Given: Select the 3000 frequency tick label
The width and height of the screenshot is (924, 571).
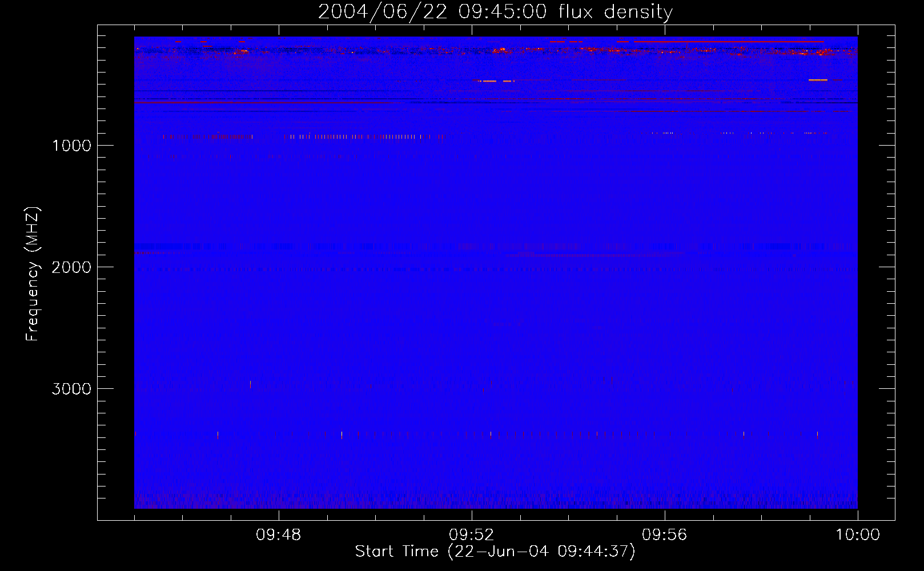Looking at the screenshot, I should [71, 389].
